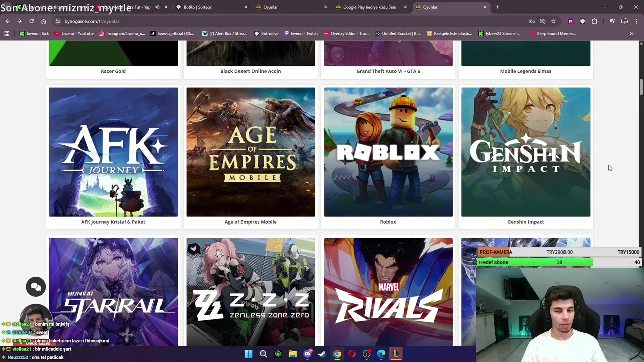Open the Windows Start menu
The height and width of the screenshot is (362, 644).
point(248,354)
